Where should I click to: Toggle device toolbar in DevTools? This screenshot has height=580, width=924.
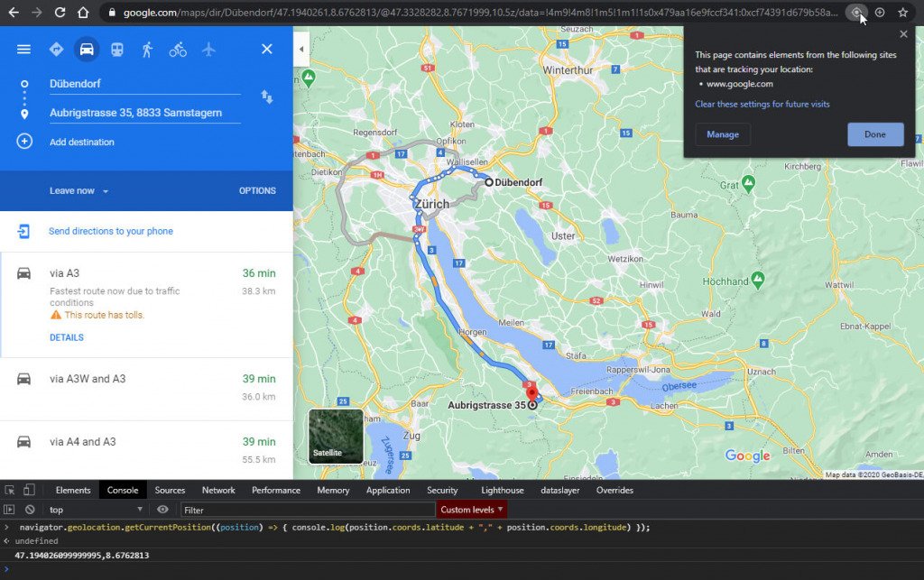coord(29,490)
